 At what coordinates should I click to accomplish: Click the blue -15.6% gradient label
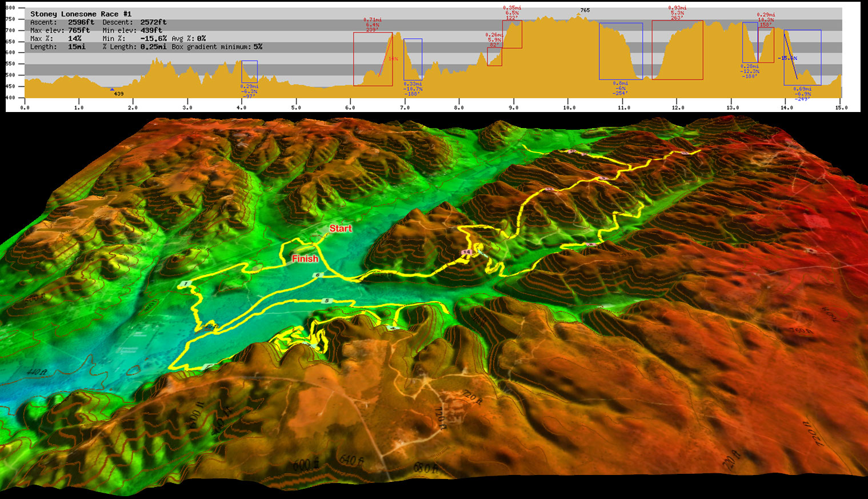[787, 58]
